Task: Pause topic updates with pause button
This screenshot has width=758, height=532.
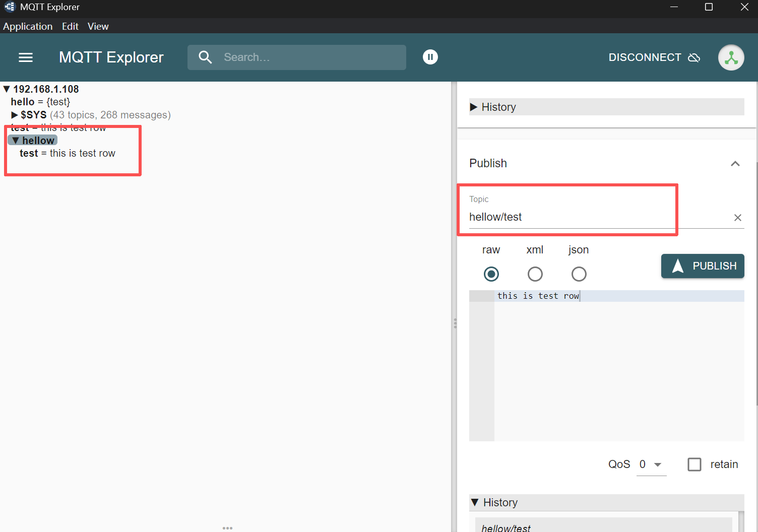Action: [430, 57]
